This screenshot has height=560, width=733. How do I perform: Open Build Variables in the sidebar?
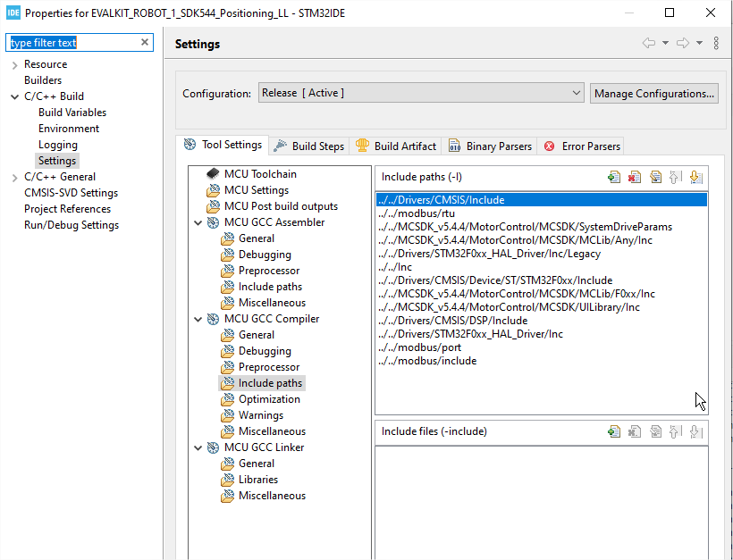click(72, 113)
